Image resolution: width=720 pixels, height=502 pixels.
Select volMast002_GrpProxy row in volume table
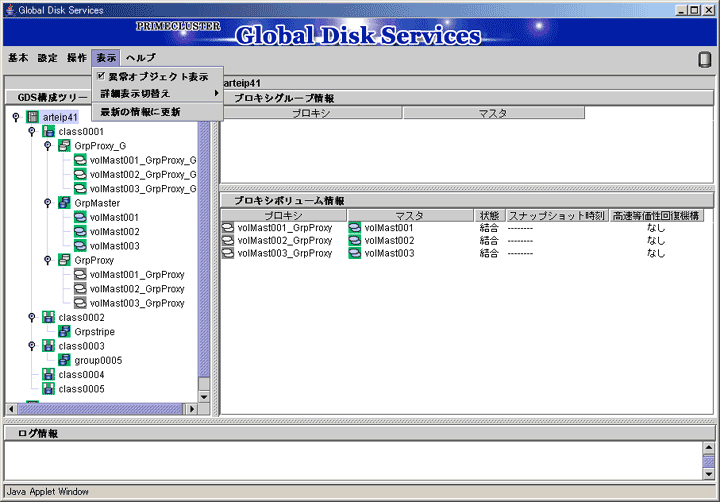click(463, 240)
